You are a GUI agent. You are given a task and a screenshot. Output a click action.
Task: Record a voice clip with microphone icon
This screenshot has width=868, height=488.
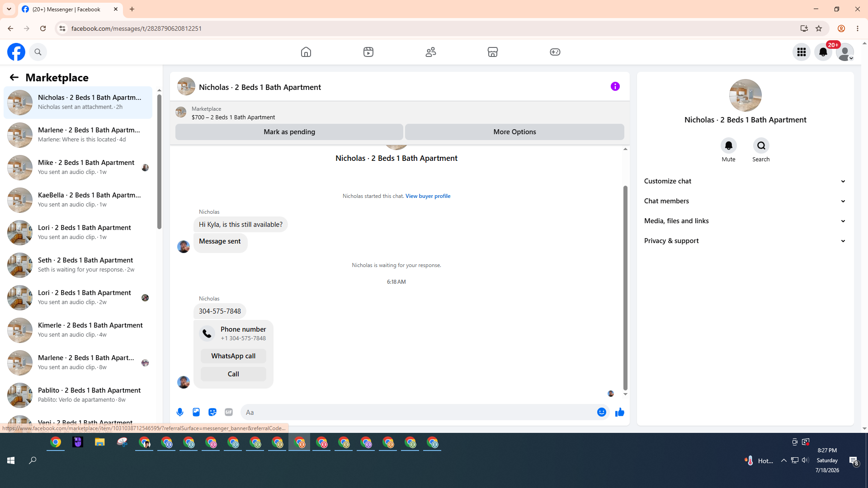[180, 412]
